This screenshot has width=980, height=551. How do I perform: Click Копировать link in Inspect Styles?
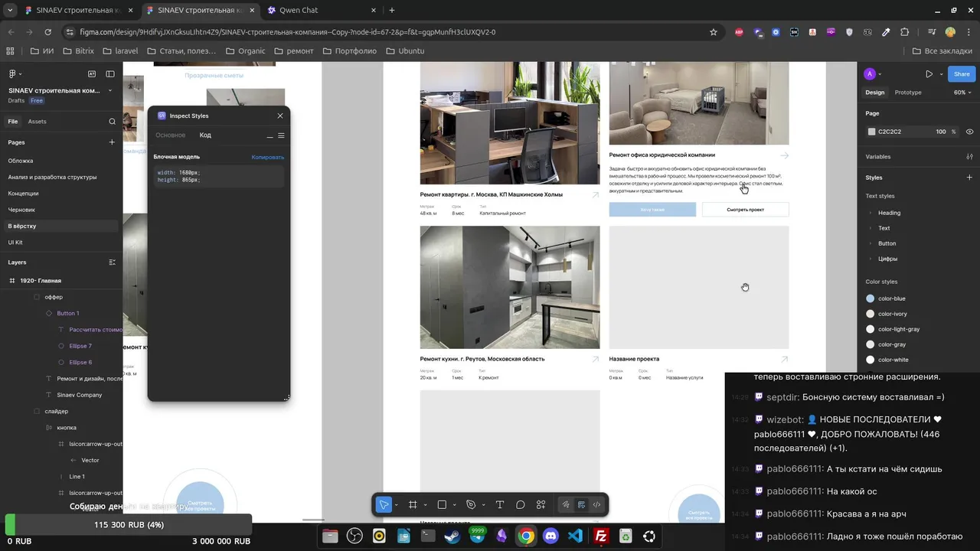pyautogui.click(x=268, y=157)
